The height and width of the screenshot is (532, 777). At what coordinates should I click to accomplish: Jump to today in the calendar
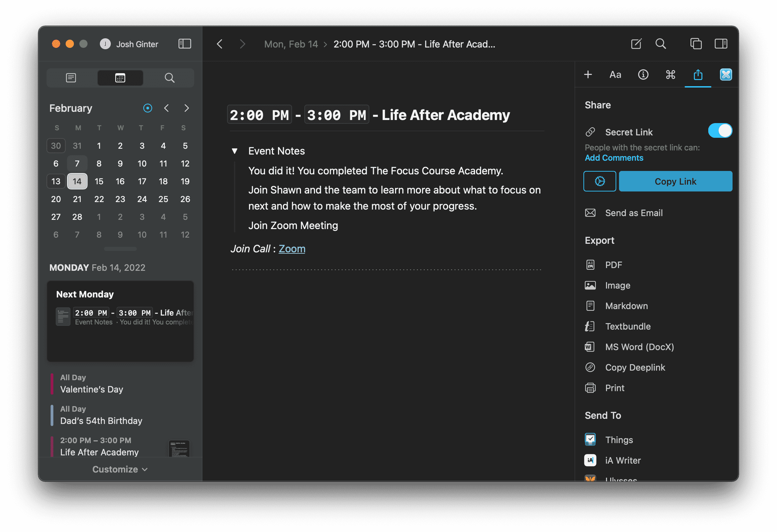[147, 108]
